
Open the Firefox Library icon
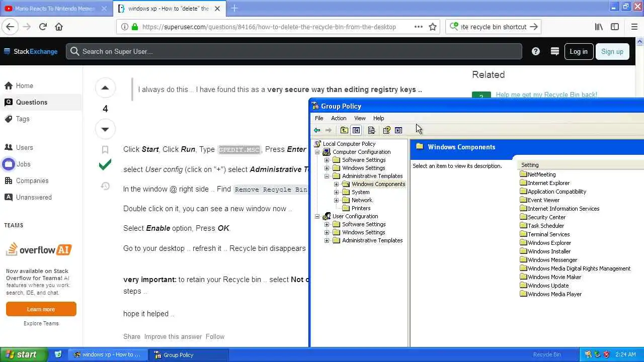tap(599, 27)
